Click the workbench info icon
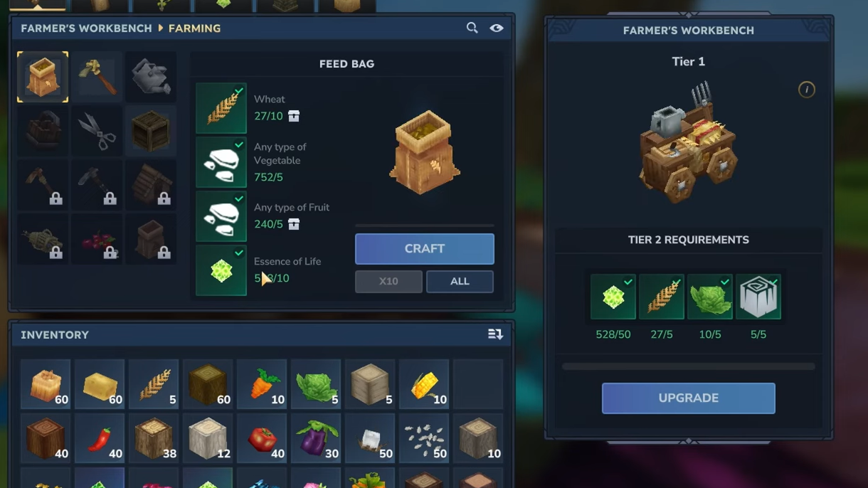The height and width of the screenshot is (488, 868). 806,90
